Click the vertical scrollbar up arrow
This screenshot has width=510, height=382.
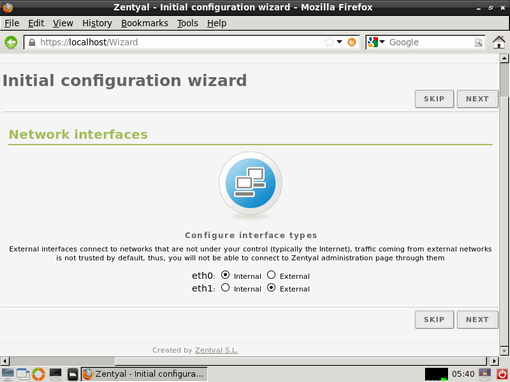point(504,59)
